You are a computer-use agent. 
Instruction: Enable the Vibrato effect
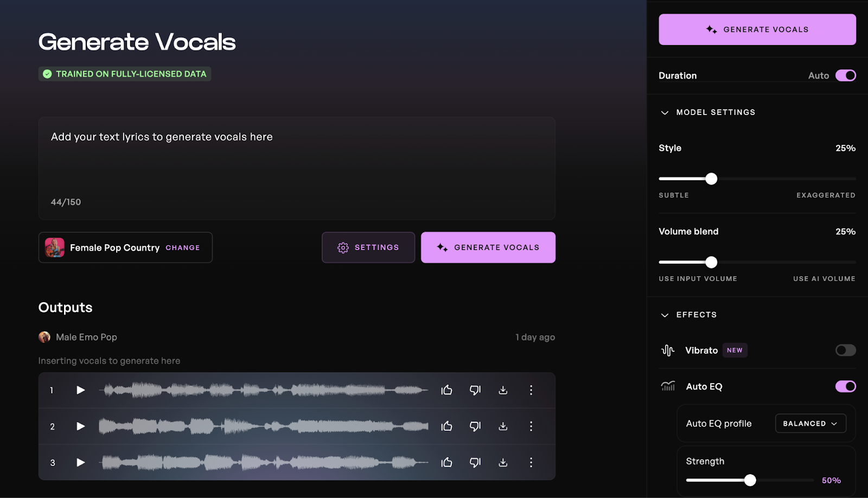pyautogui.click(x=845, y=350)
